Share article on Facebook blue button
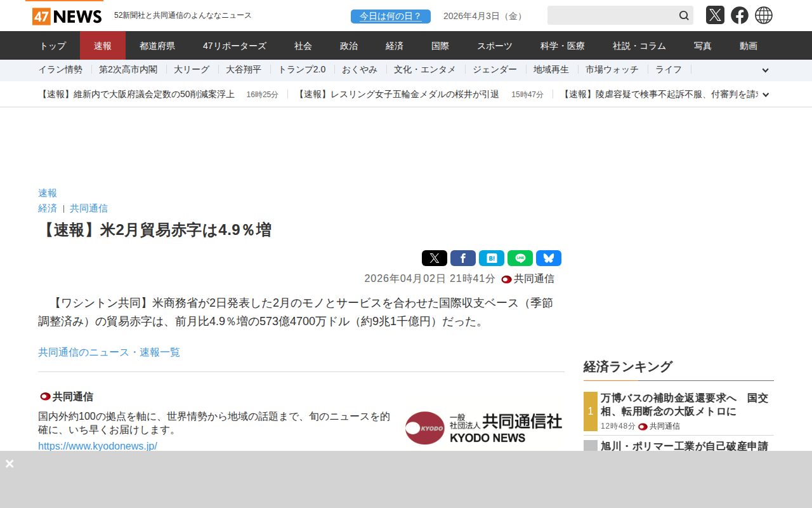The image size is (812, 508). click(463, 258)
